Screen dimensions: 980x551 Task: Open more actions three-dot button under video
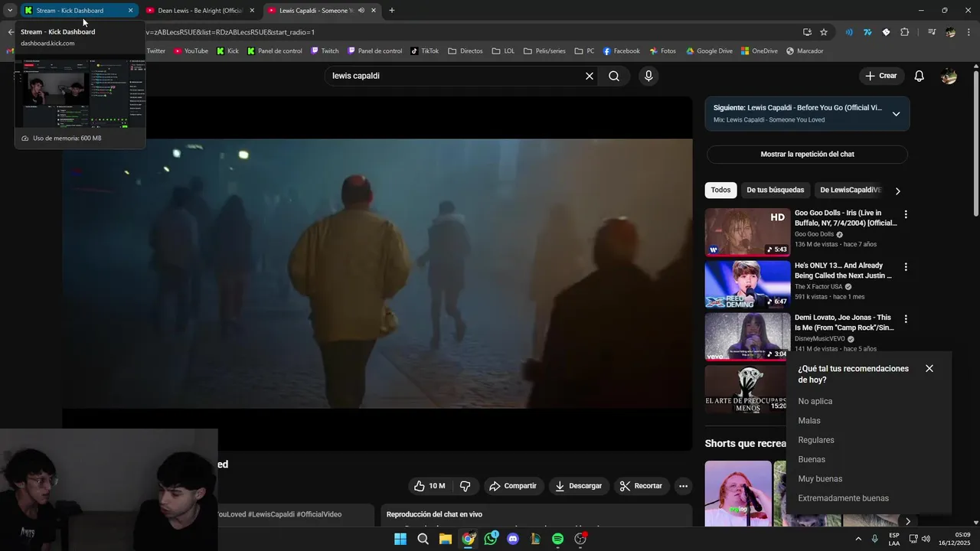(683, 486)
